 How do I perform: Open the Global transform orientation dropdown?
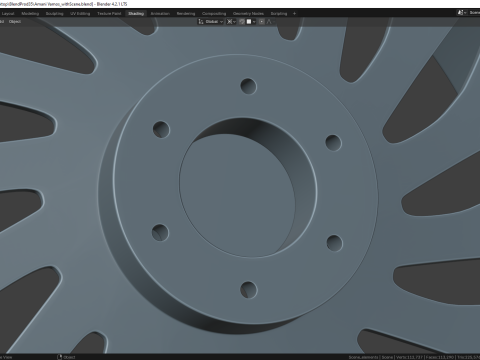click(x=214, y=22)
